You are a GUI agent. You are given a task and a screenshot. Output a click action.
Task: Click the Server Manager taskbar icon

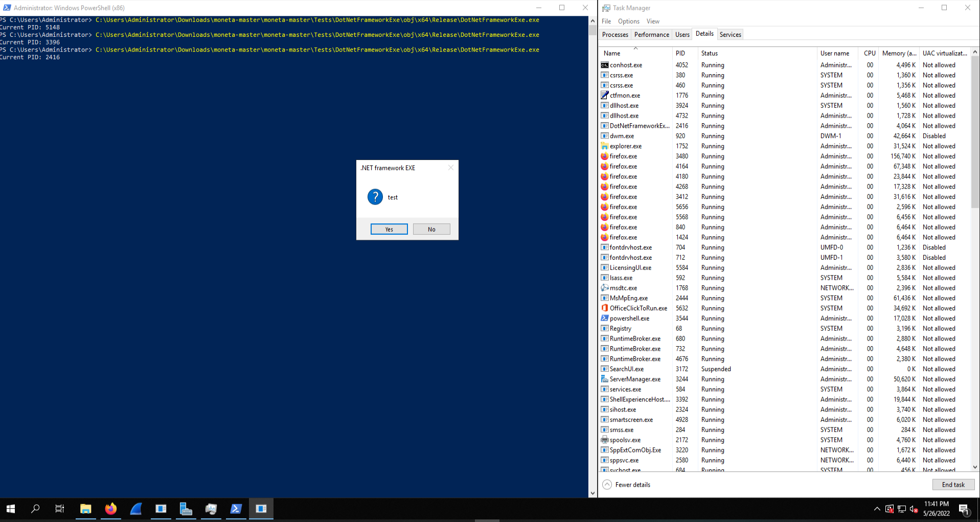[186, 509]
